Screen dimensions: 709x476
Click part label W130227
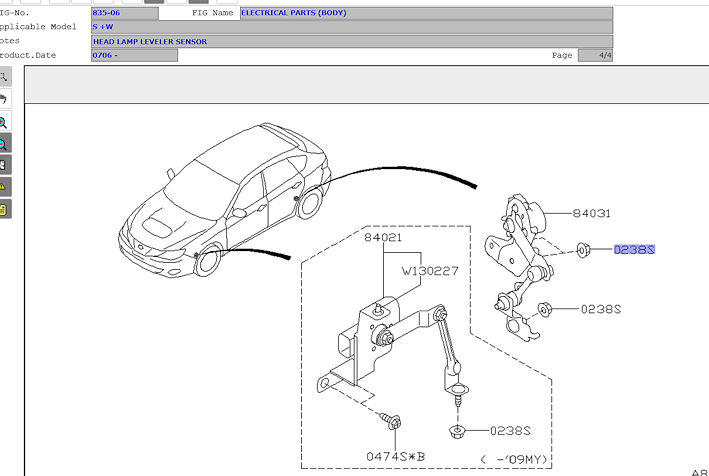pos(430,270)
